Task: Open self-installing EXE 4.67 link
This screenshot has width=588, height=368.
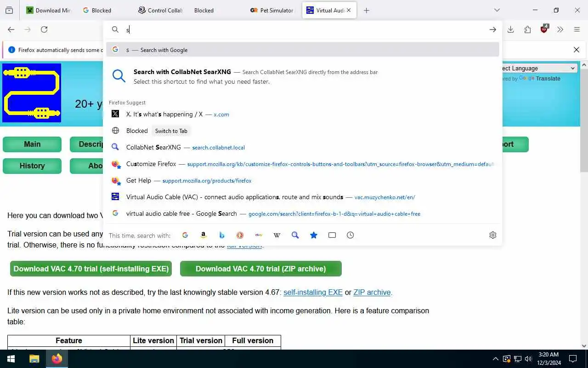Action: [x=313, y=292]
